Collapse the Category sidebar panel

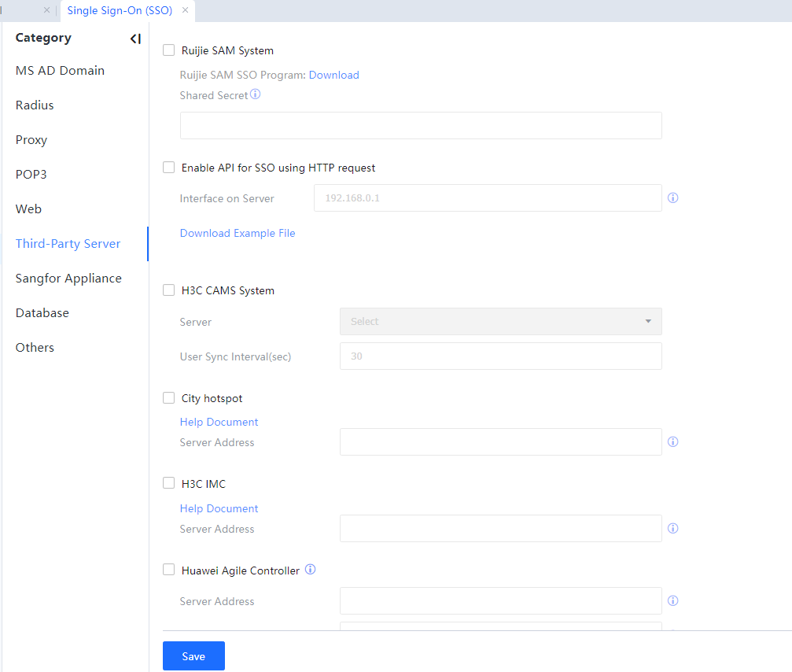click(x=135, y=39)
